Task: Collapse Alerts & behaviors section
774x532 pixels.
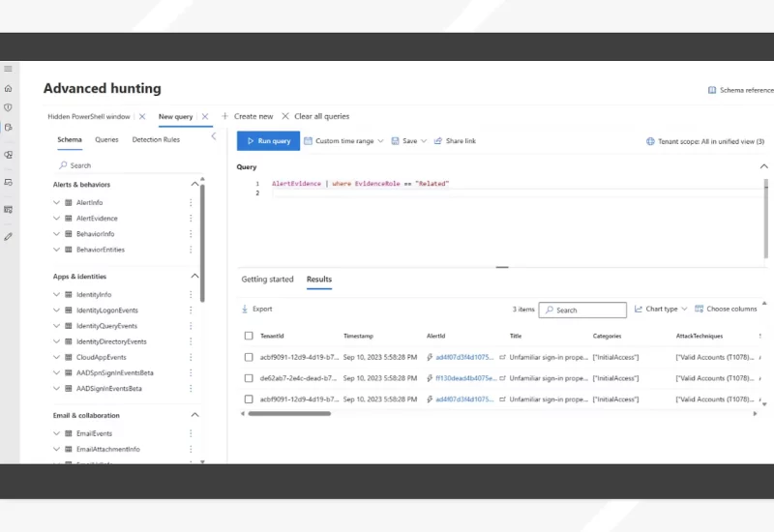Action: click(195, 184)
